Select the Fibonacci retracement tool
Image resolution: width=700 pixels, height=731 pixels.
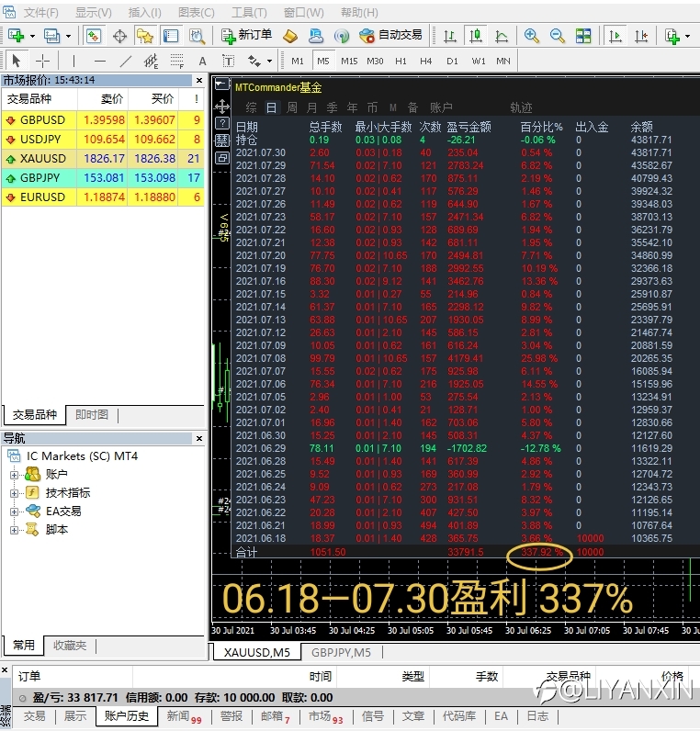176,62
